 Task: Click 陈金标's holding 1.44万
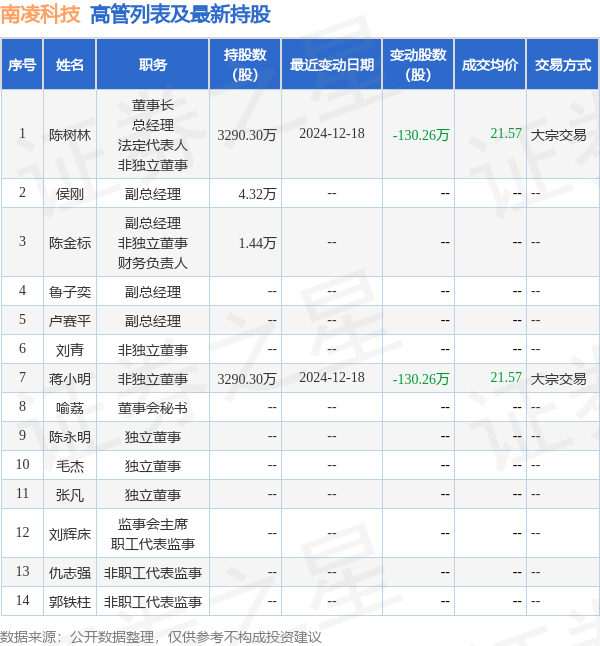point(257,243)
